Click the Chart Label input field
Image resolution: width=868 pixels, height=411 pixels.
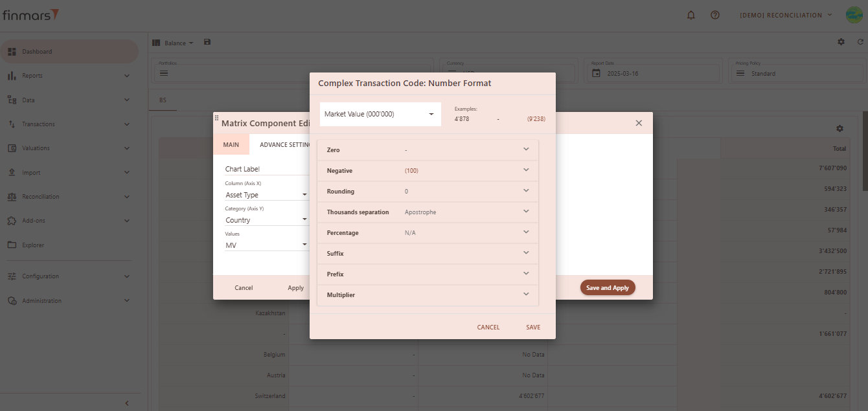[x=266, y=169]
